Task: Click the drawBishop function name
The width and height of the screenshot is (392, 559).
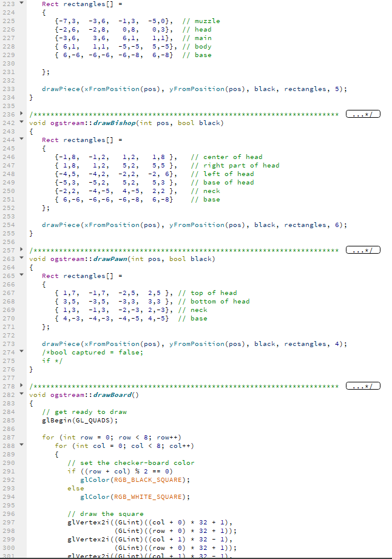Action: (115, 123)
